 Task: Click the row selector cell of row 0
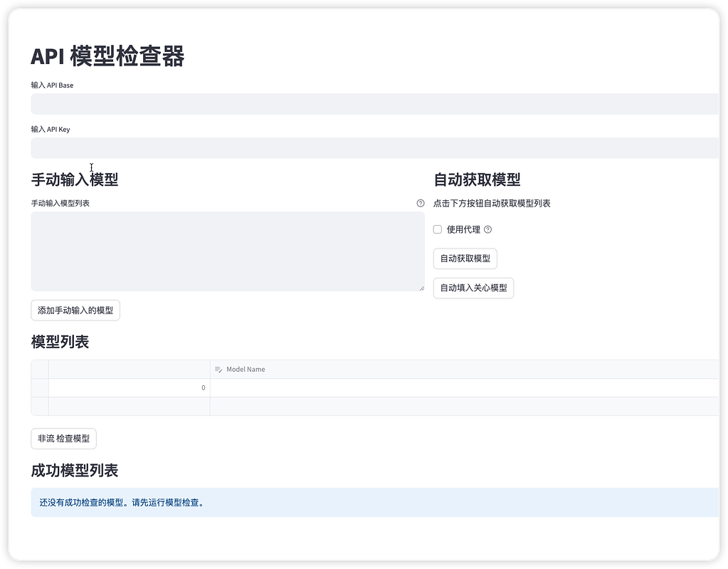(x=40, y=388)
